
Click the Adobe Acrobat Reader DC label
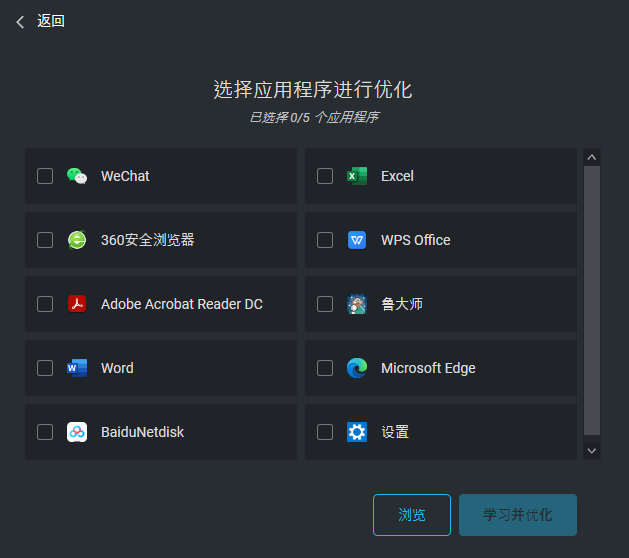[x=182, y=304]
